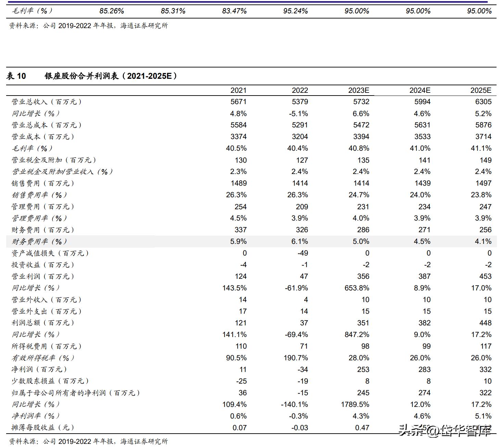The height and width of the screenshot is (448, 502).
Task: Click the row label 营业税金及附加/营业收入（%）
Action: (x=62, y=172)
